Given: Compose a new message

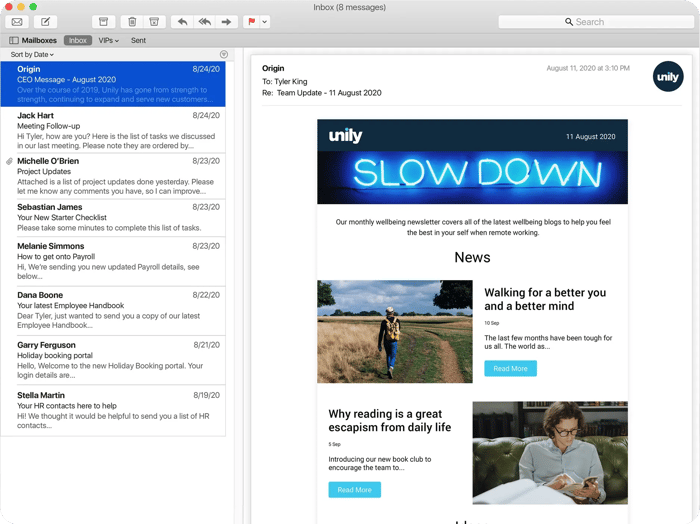Looking at the screenshot, I should click(46, 22).
